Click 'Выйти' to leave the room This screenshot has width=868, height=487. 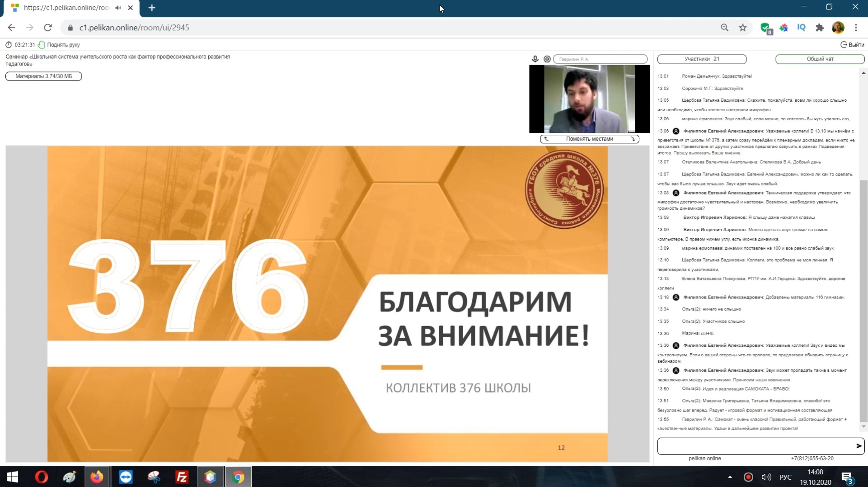point(852,45)
